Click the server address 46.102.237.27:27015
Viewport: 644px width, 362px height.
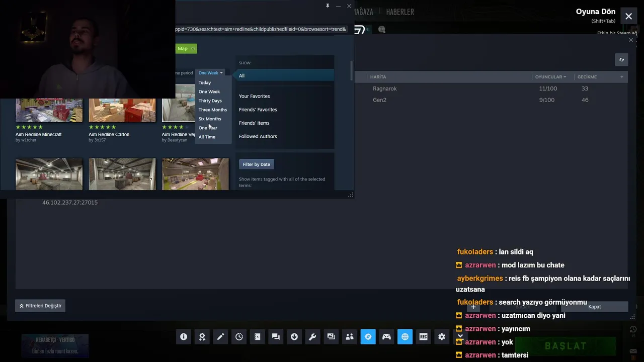click(70, 203)
